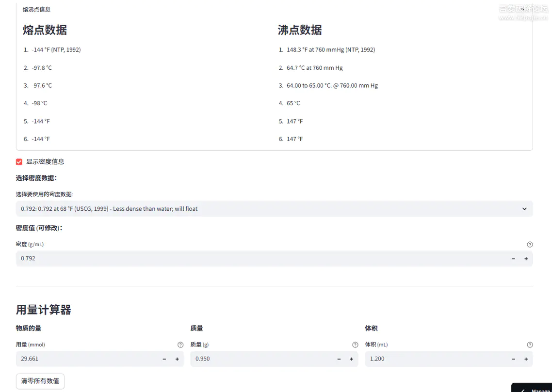Increase the mass value with plus
Image resolution: width=552 pixels, height=392 pixels.
(x=351, y=359)
